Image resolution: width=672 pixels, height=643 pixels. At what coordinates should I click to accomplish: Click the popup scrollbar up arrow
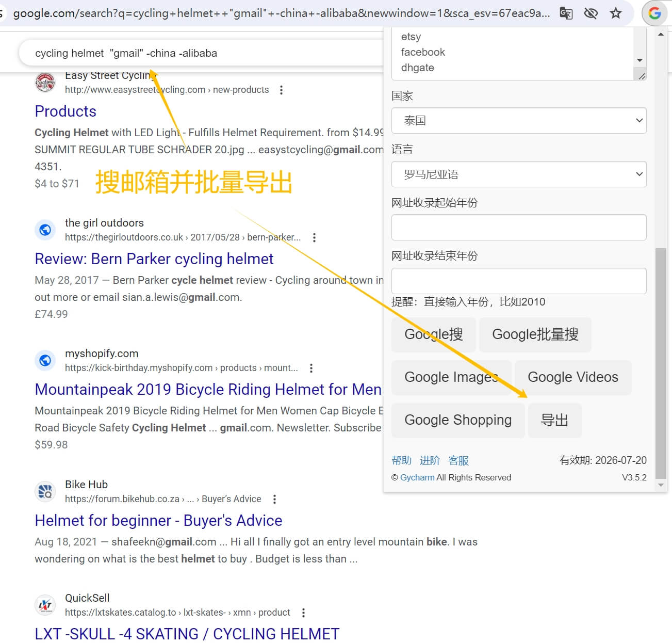[x=661, y=34]
